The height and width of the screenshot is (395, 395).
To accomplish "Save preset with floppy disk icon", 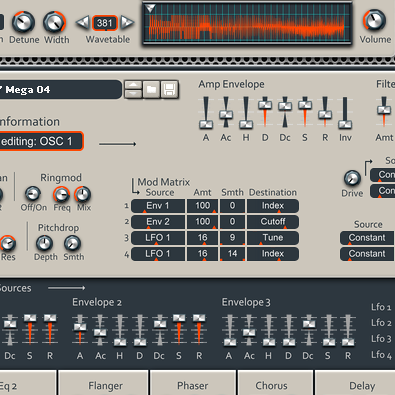I will click(x=169, y=89).
